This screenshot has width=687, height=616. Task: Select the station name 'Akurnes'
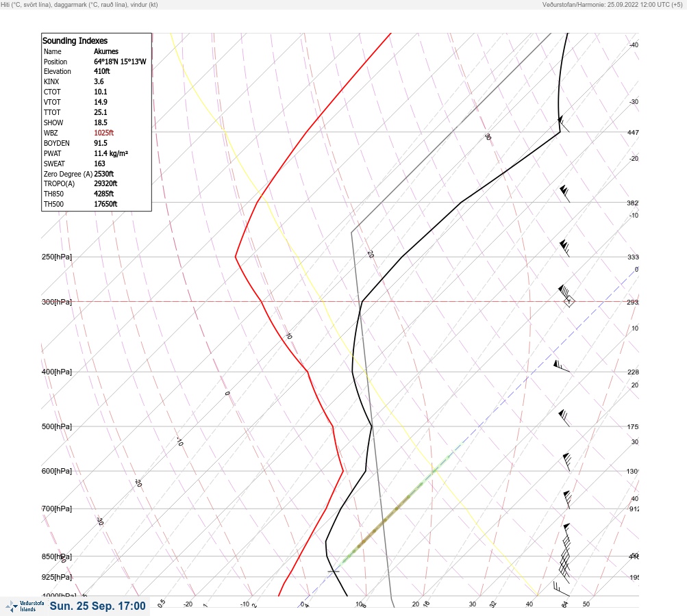click(x=106, y=51)
